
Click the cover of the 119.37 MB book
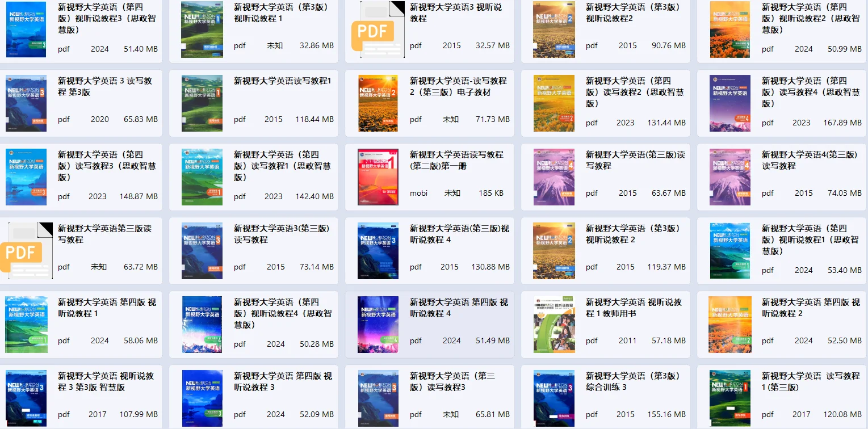point(554,251)
